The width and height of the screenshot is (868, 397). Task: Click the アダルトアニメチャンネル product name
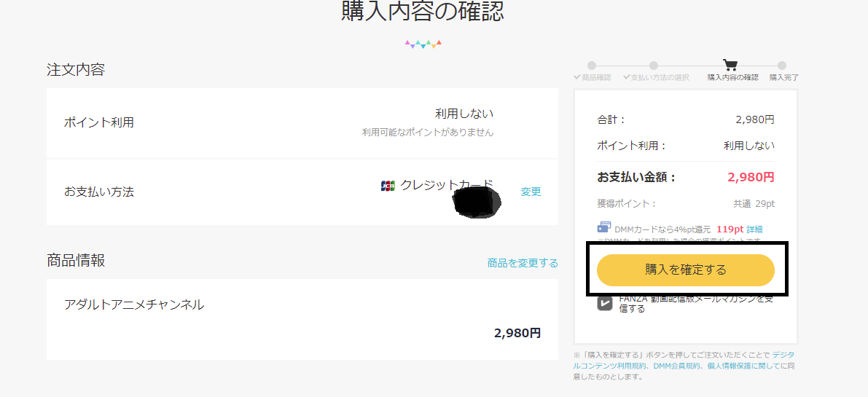pos(134,304)
